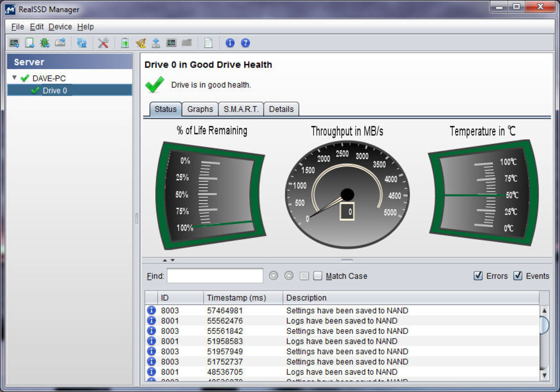The image size is (560, 392).
Task: Enable the Match Case checkbox
Action: click(x=318, y=276)
